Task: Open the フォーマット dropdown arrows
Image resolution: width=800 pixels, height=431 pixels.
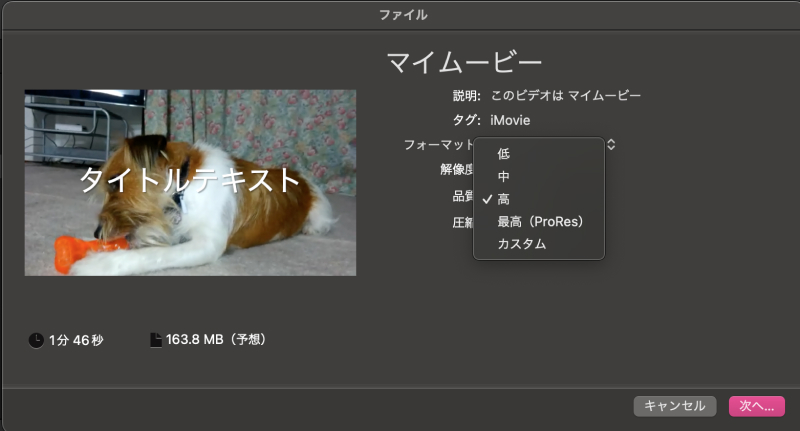Action: (611, 144)
